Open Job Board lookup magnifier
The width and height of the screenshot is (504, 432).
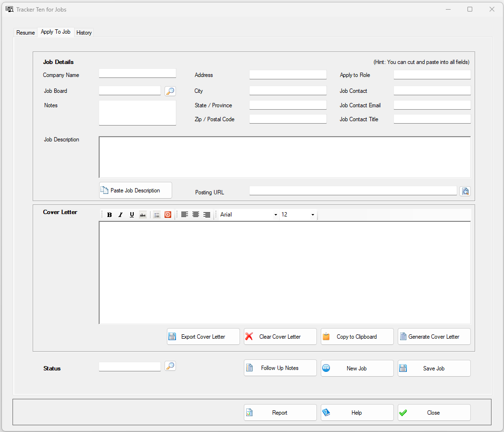point(170,91)
